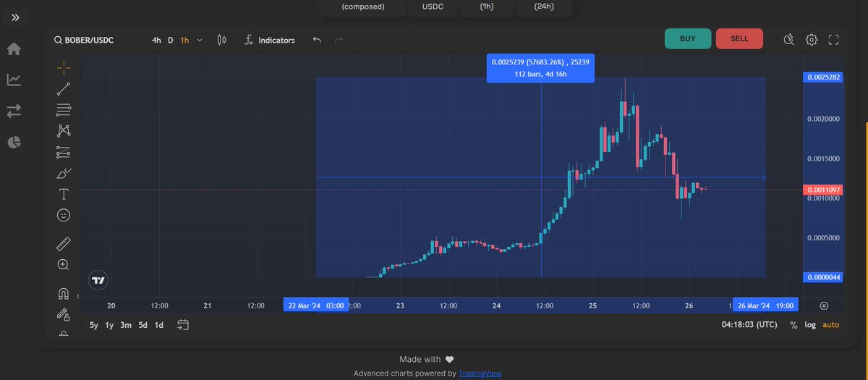Screen dimensions: 868x380
Task: Select the crosshair cursor tool
Action: point(64,68)
